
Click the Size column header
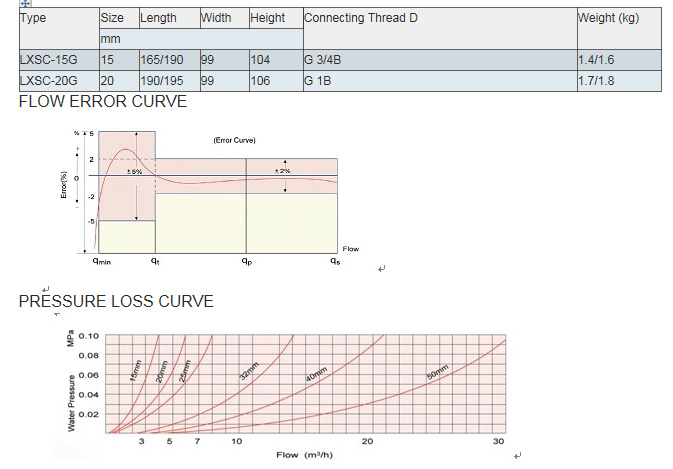112,18
